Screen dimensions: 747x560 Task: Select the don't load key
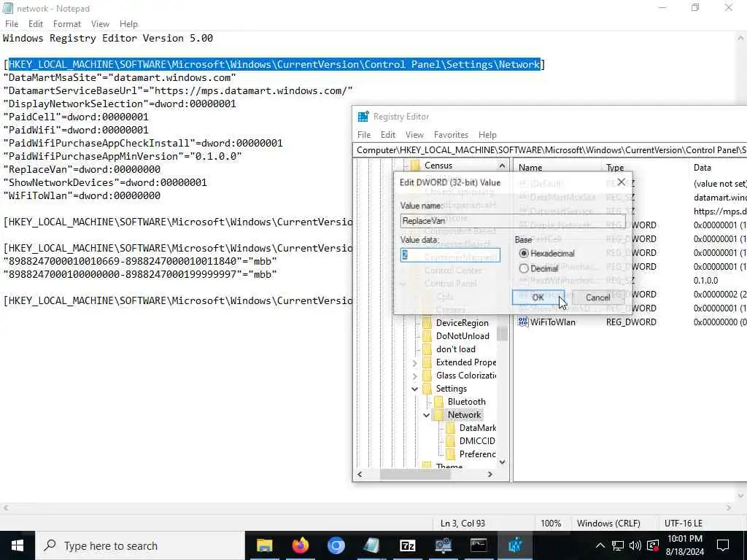tap(455, 349)
